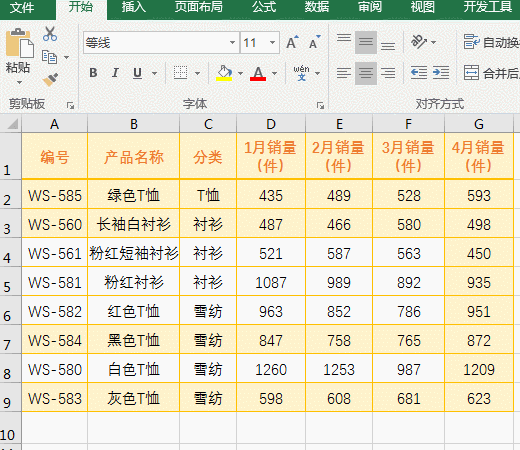The image size is (520, 450).
Task: Toggle center horizontal alignment
Action: [x=366, y=73]
